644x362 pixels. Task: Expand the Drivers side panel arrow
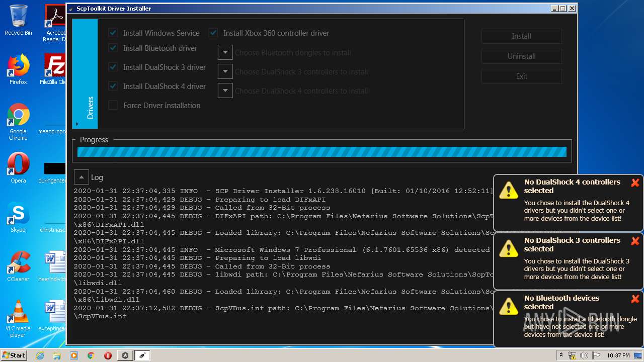pos(77,124)
